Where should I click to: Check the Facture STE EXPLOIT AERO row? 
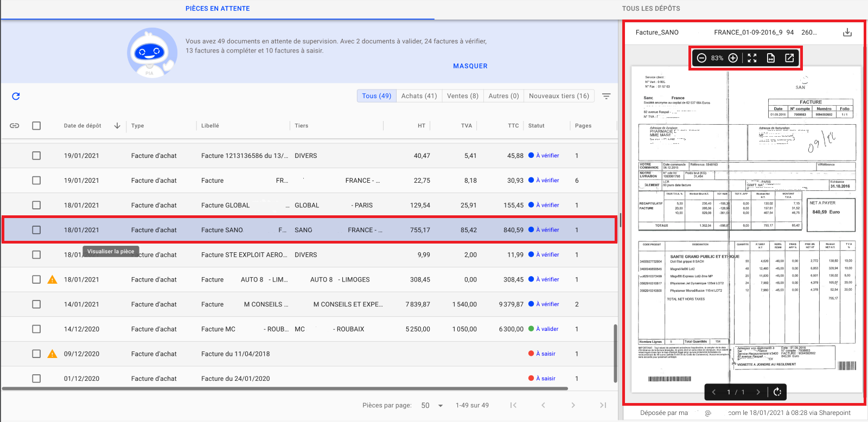36,254
